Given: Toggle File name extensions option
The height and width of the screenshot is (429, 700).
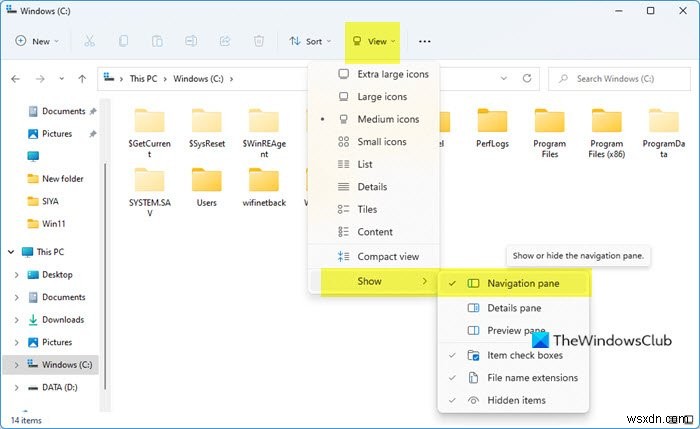Looking at the screenshot, I should (x=513, y=378).
